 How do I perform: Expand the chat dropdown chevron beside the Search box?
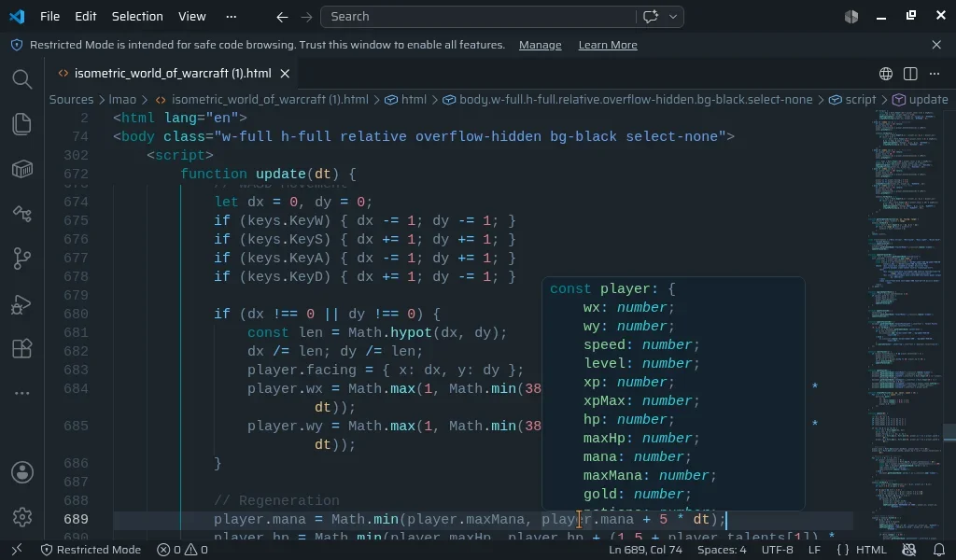[673, 17]
